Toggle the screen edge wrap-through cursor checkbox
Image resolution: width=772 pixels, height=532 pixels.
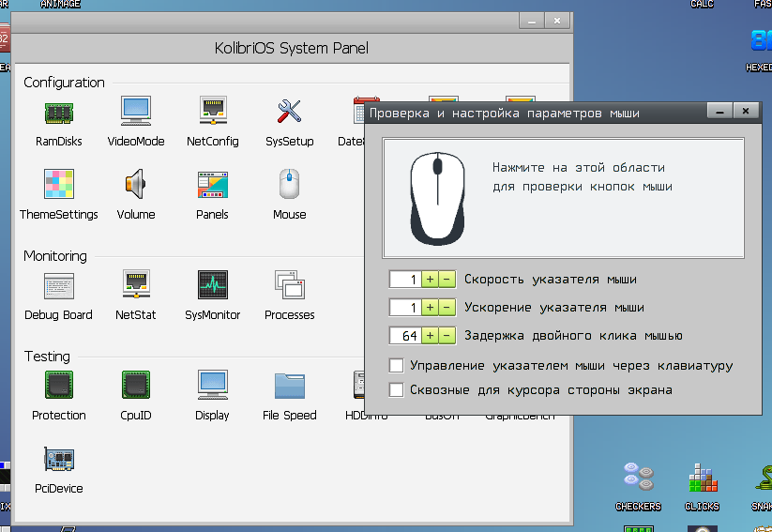(x=397, y=389)
